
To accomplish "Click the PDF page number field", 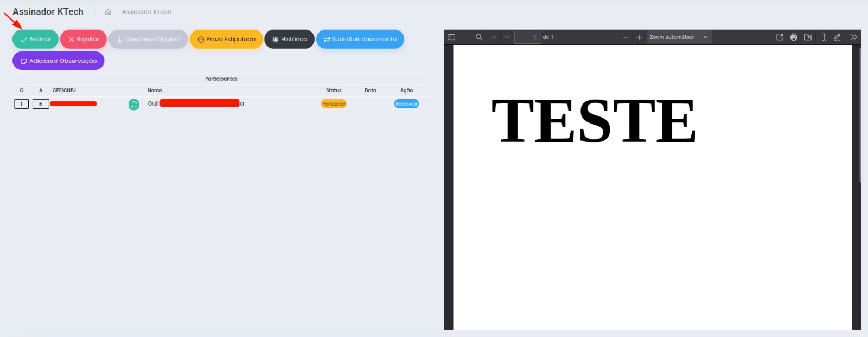I will click(x=527, y=37).
